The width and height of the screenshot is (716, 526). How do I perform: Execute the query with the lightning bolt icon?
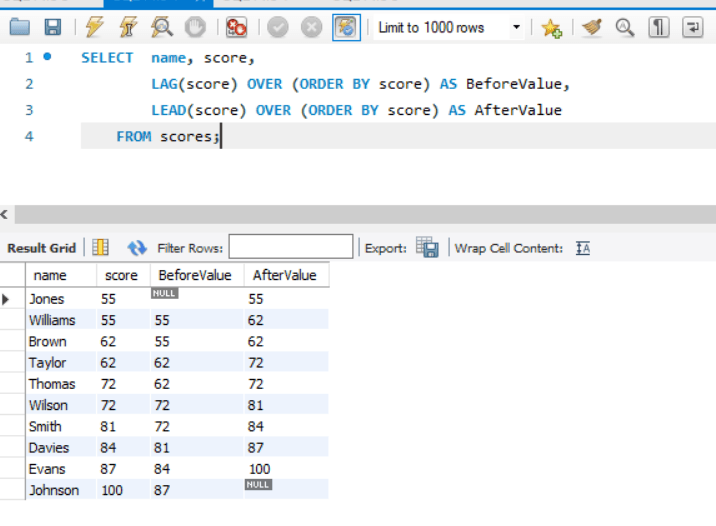pyautogui.click(x=95, y=27)
